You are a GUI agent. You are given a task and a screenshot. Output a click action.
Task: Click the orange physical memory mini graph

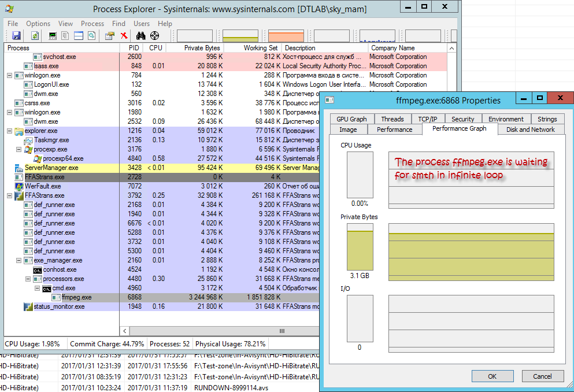click(x=286, y=36)
